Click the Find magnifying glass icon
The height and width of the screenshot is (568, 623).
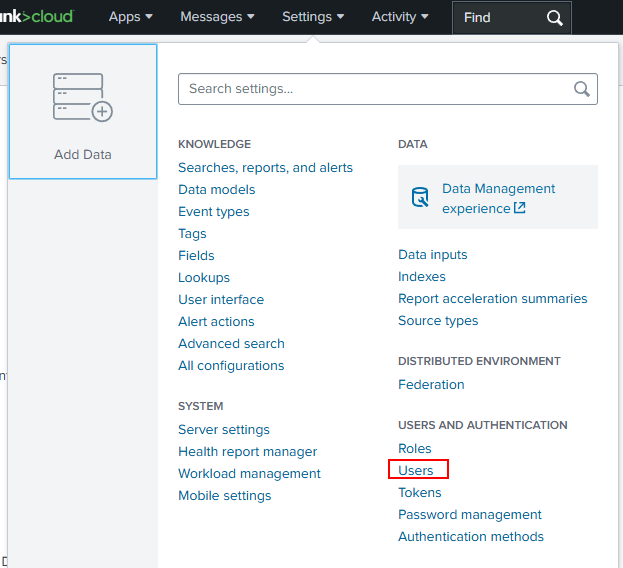click(x=555, y=17)
